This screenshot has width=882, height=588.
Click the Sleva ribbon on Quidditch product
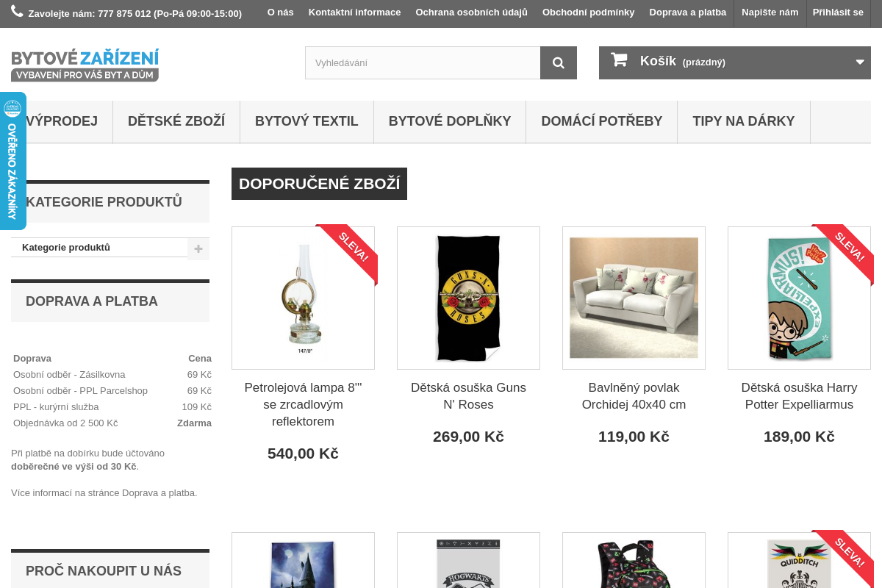click(845, 559)
